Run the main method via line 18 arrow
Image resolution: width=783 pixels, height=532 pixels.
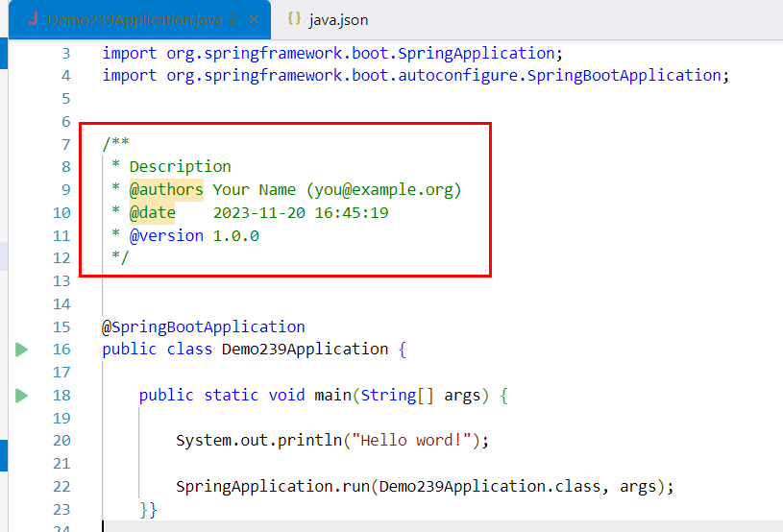21,396
